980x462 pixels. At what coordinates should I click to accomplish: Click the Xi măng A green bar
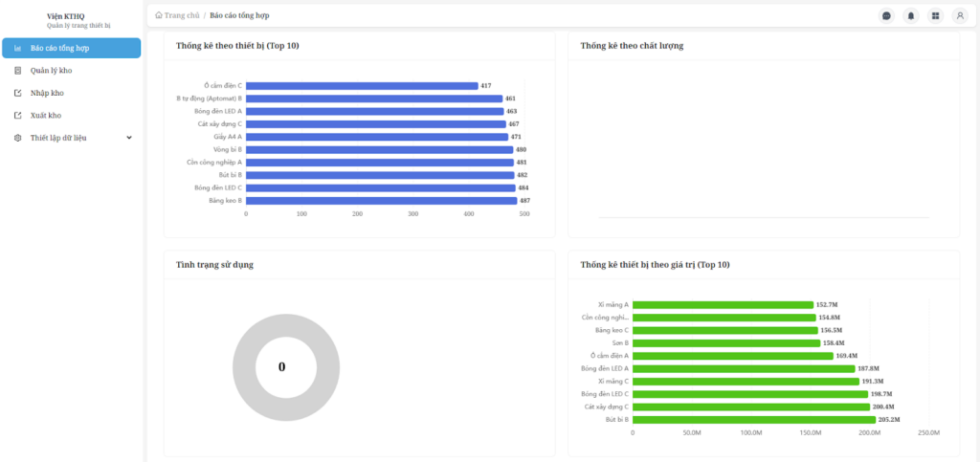coord(723,305)
